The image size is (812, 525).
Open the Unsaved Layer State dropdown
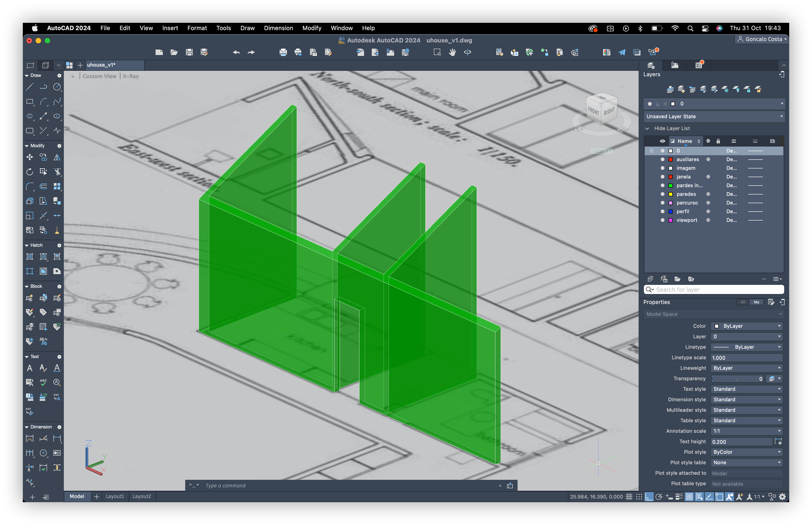(x=714, y=117)
